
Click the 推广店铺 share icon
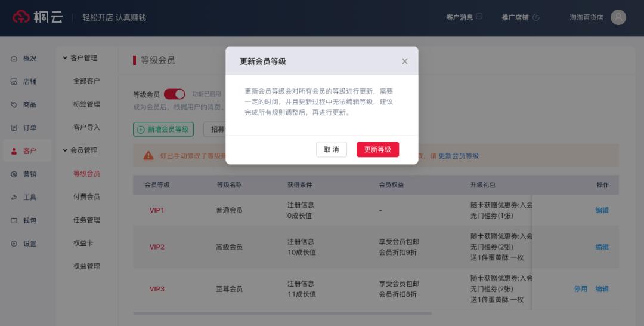click(536, 17)
